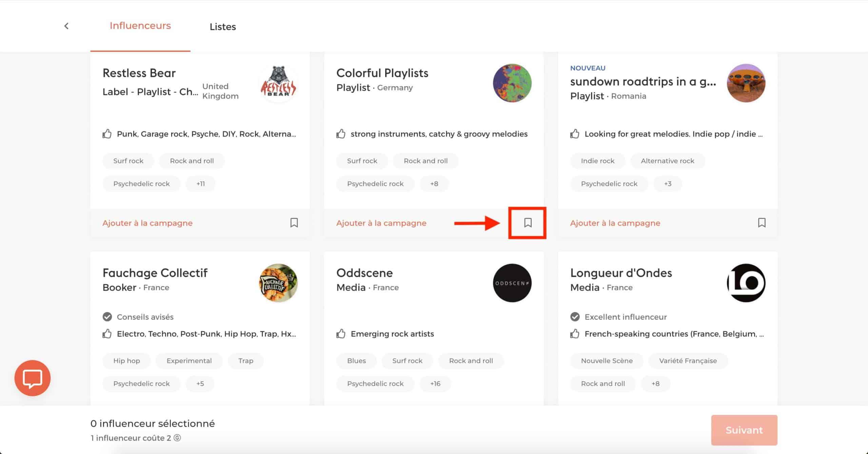Select Variété Française tag
The height and width of the screenshot is (454, 868).
click(x=688, y=361)
